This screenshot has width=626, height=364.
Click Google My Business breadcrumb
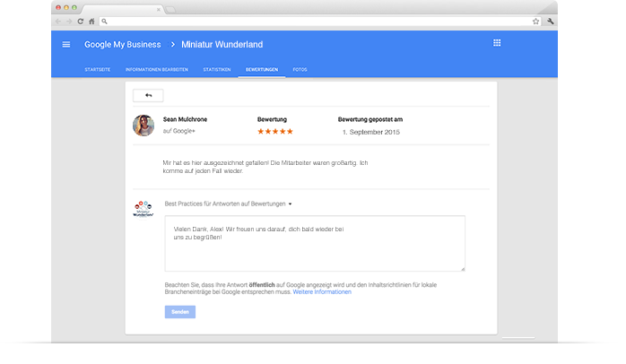pyautogui.click(x=123, y=44)
